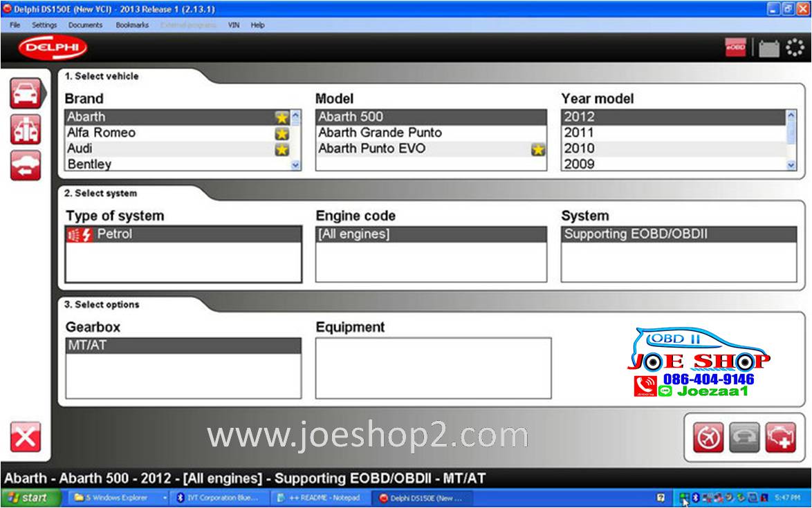Toggle favorite star for Abarth Punto EVO

pos(537,149)
